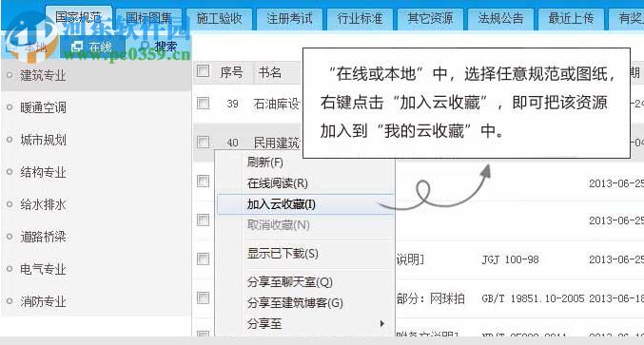Tick the checkbox beside 刷新(F) menu row
644x345 pixels.
(x=204, y=181)
